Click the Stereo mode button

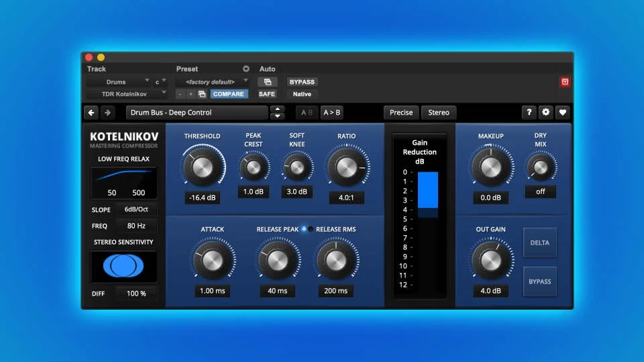439,113
